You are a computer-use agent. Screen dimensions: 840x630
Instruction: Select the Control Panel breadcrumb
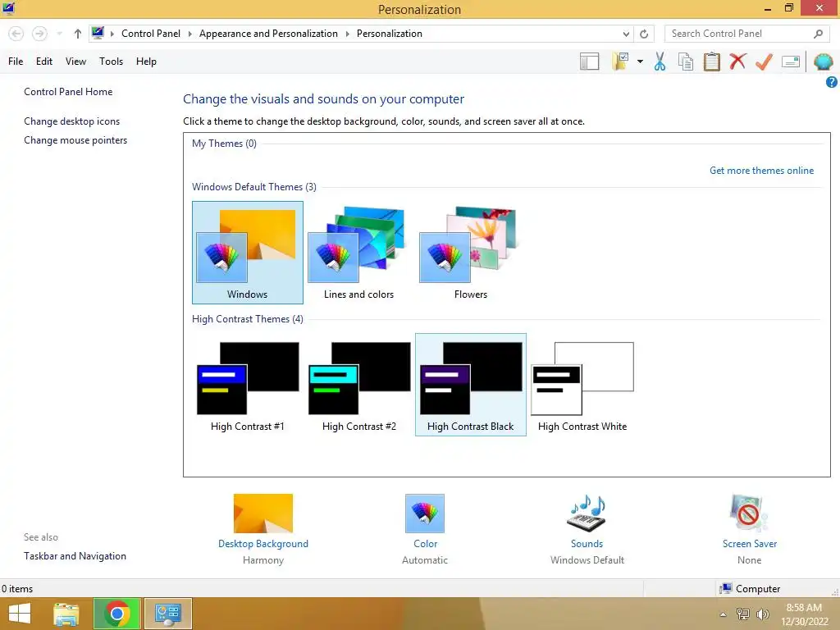(x=151, y=34)
